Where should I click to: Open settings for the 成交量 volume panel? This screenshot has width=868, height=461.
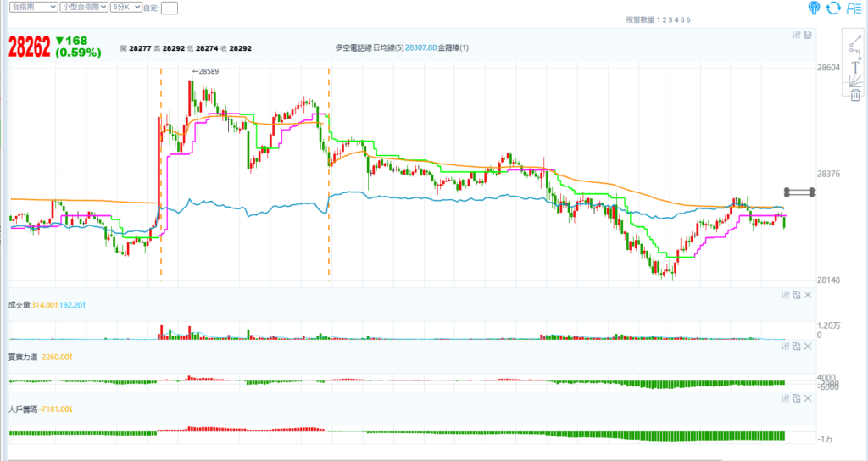coord(784,294)
